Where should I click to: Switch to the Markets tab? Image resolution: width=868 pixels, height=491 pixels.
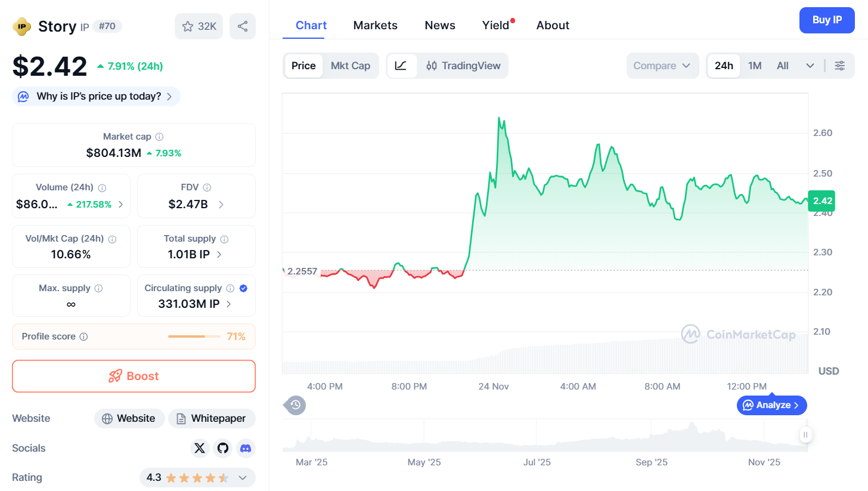375,25
